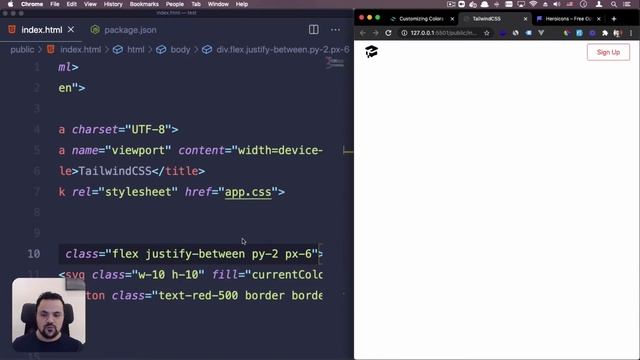Click the 127.0.0.1 address bar
This screenshot has width=640, height=360.
[x=444, y=33]
